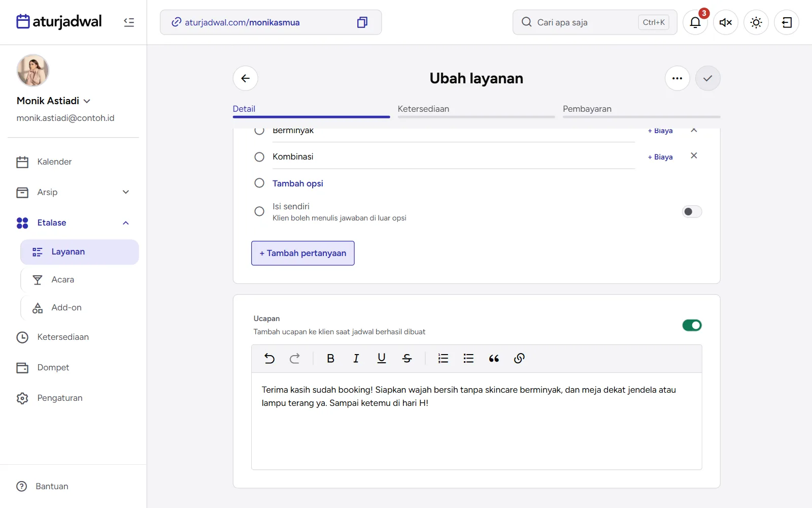Viewport: 812px width, 508px height.
Task: Insert a block quote
Action: pyautogui.click(x=494, y=359)
